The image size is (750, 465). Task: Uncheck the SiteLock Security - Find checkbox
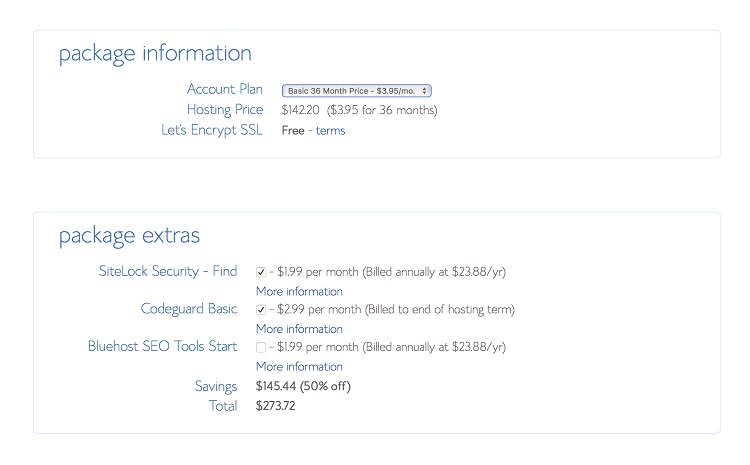pyautogui.click(x=261, y=271)
